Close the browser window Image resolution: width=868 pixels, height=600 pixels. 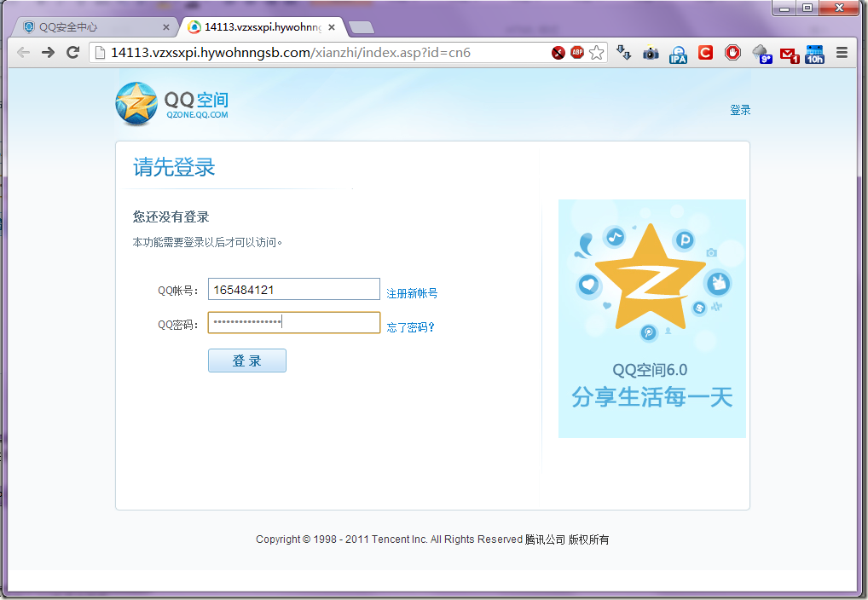pos(839,8)
